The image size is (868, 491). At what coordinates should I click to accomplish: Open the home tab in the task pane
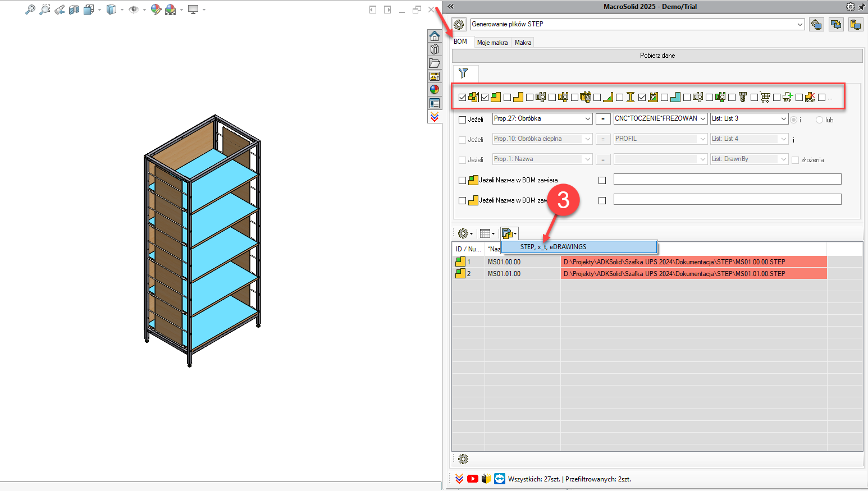[435, 36]
